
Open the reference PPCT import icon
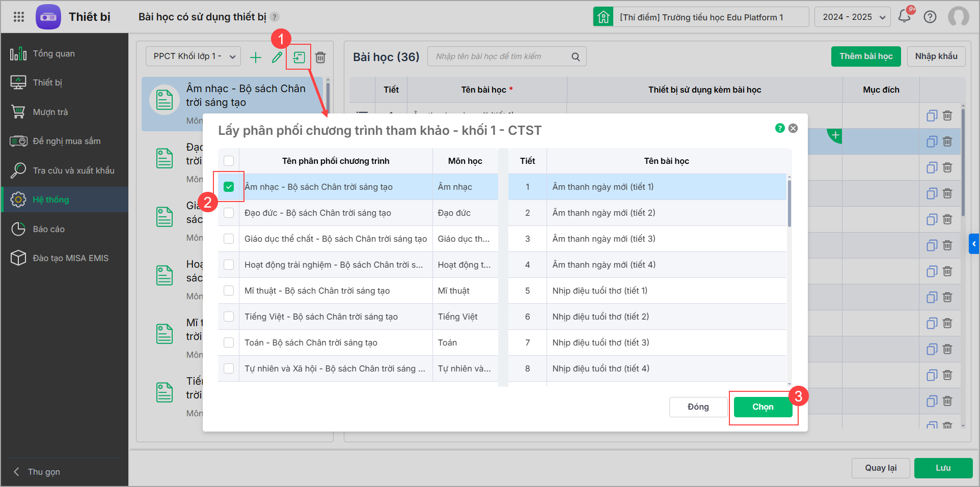[x=299, y=58]
